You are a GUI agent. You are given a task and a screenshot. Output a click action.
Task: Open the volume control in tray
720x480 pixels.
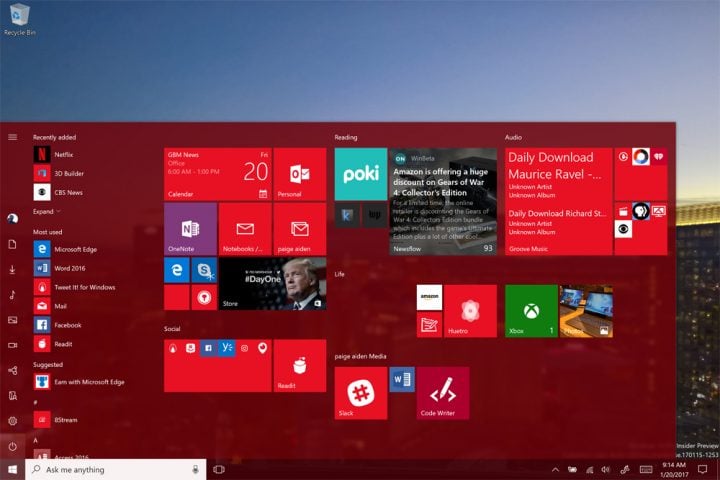tap(606, 469)
